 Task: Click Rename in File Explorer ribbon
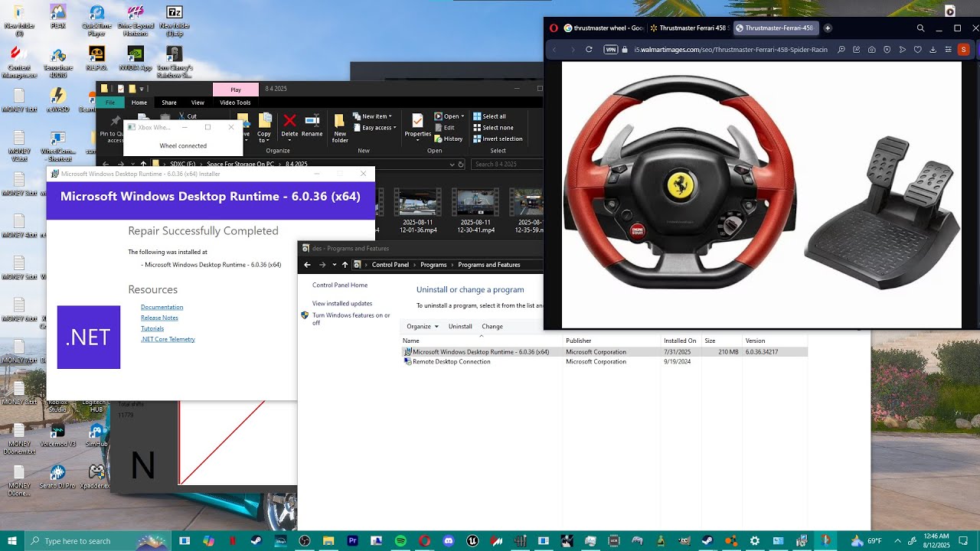click(x=312, y=126)
